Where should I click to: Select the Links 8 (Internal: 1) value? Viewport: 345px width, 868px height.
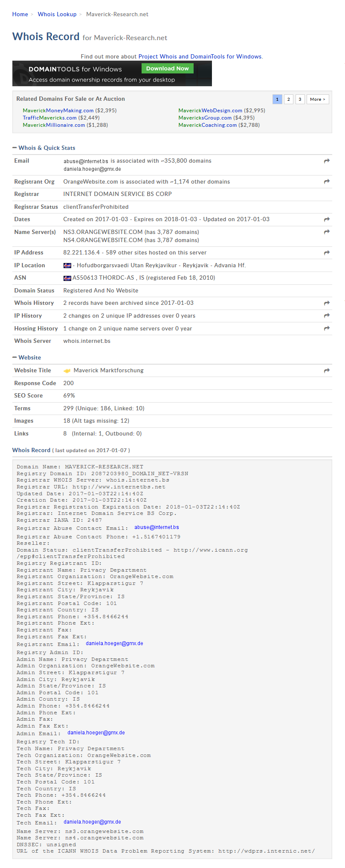tap(102, 434)
